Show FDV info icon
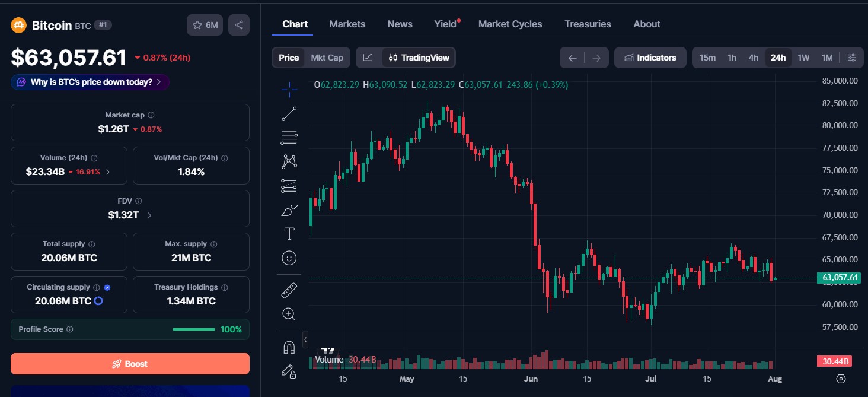The height and width of the screenshot is (397, 868). pyautogui.click(x=139, y=201)
